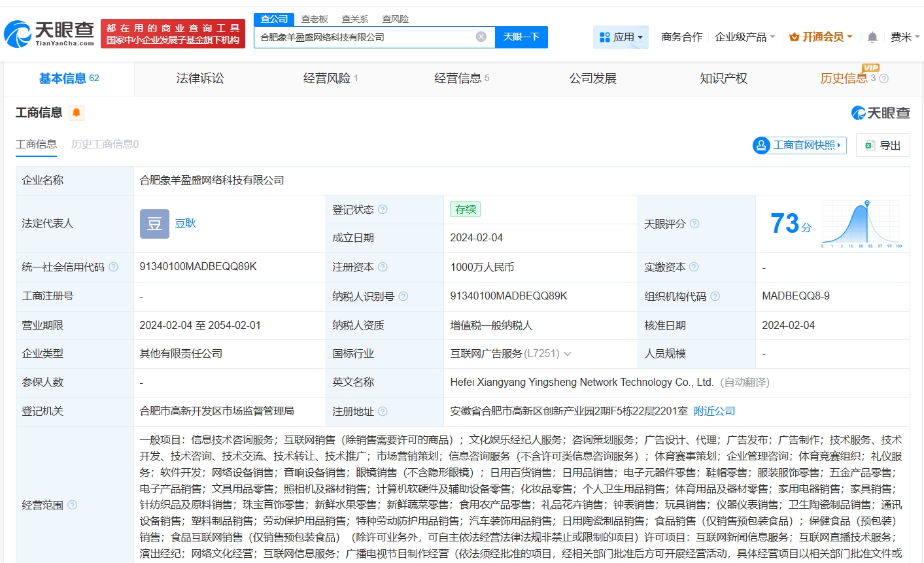Expand the 互联网广告服务 industry chevron
The image size is (924, 563).
pos(568,354)
